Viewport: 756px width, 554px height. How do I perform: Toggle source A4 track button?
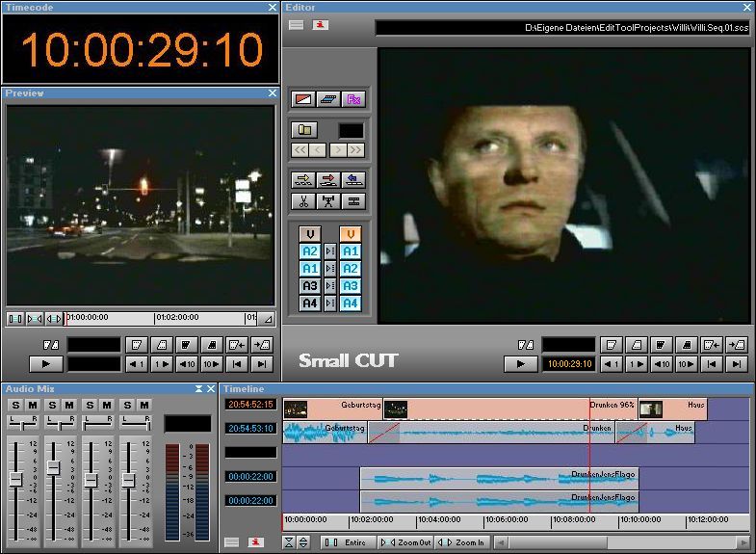[310, 303]
